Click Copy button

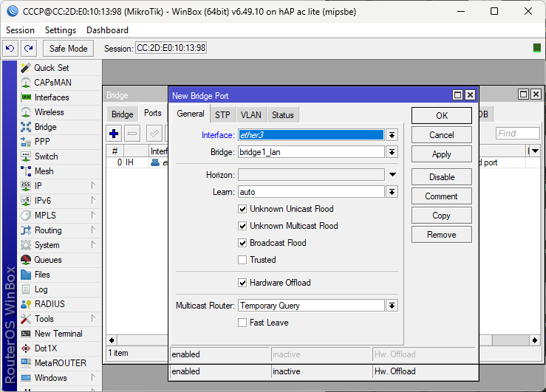tap(442, 216)
